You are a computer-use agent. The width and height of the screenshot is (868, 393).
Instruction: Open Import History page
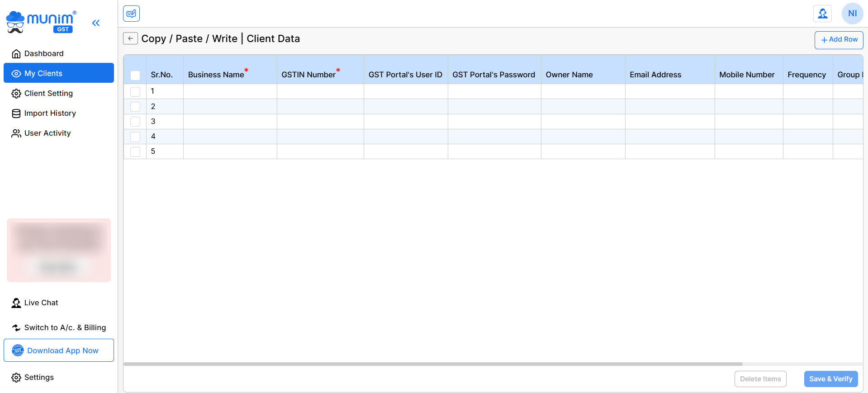pyautogui.click(x=50, y=114)
